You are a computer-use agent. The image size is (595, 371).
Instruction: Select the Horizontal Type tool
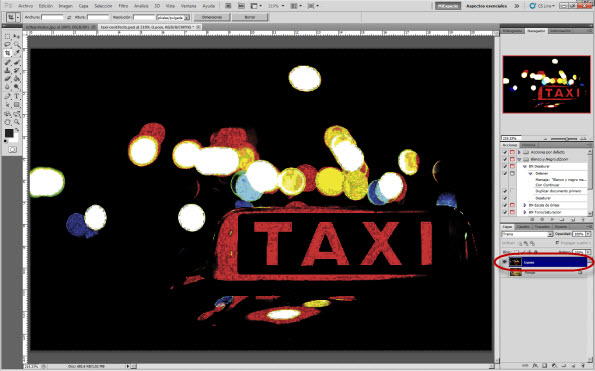point(17,96)
